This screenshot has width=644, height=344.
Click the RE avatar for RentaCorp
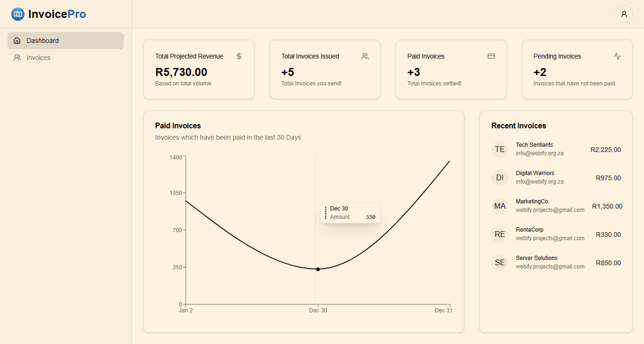coord(500,235)
